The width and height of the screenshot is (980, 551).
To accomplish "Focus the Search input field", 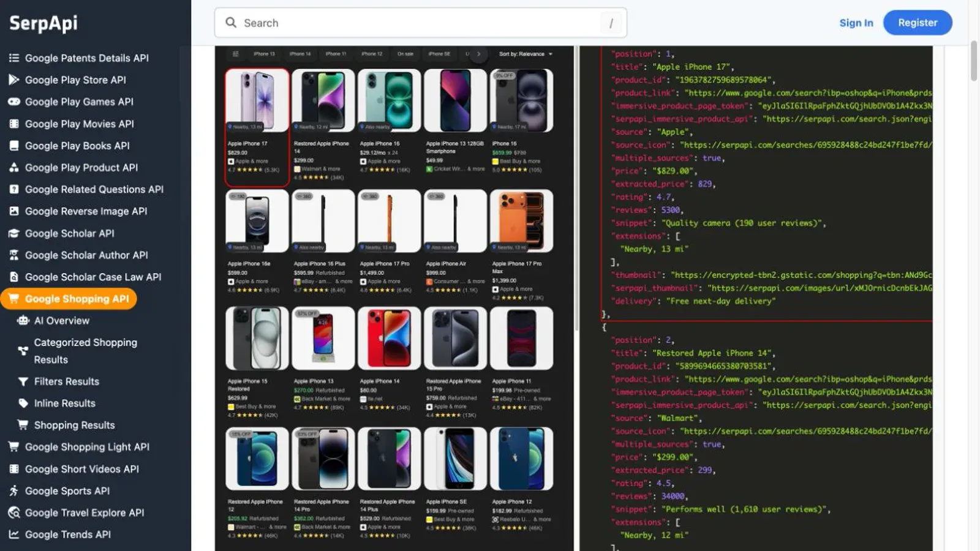I will point(421,23).
